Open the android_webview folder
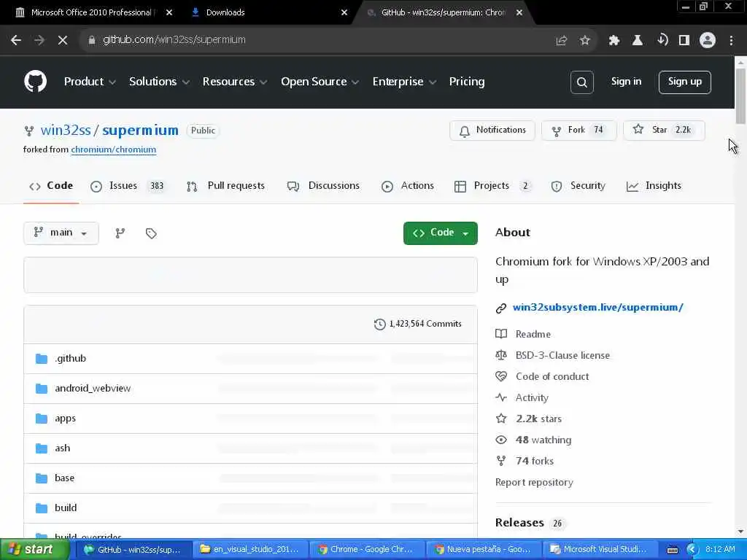This screenshot has height=560, width=747. coord(93,389)
